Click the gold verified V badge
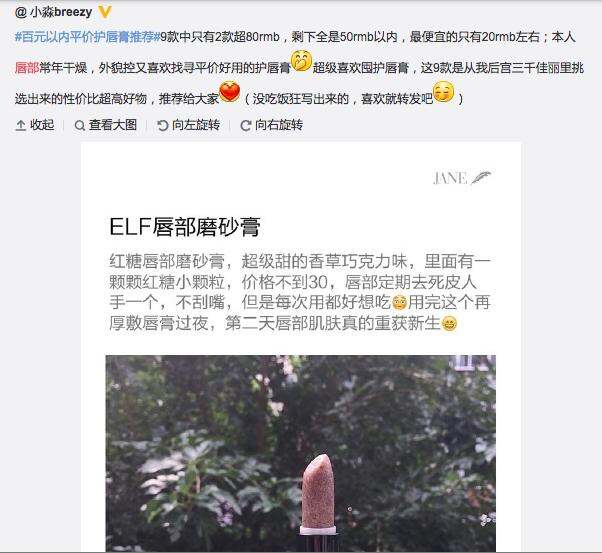602x553 pixels. tap(105, 12)
